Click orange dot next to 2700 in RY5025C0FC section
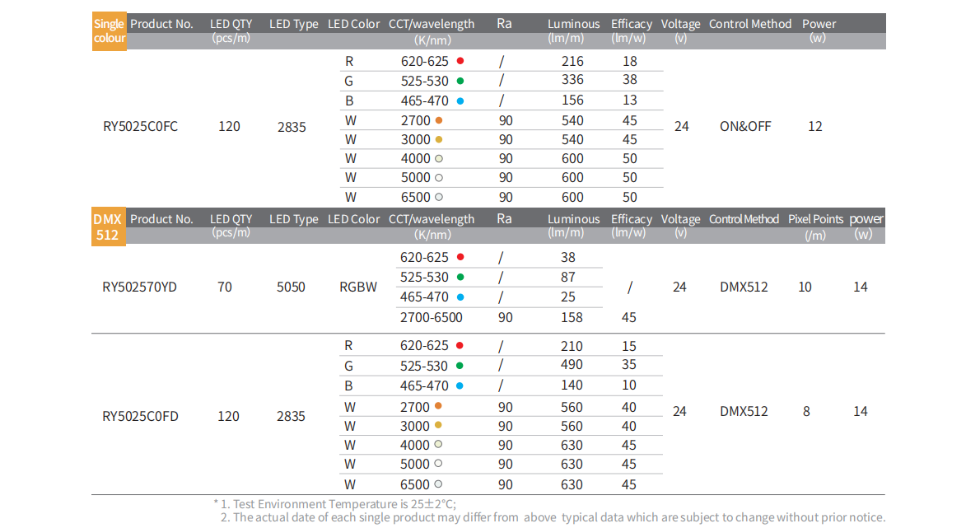The width and height of the screenshot is (980, 528). [439, 120]
